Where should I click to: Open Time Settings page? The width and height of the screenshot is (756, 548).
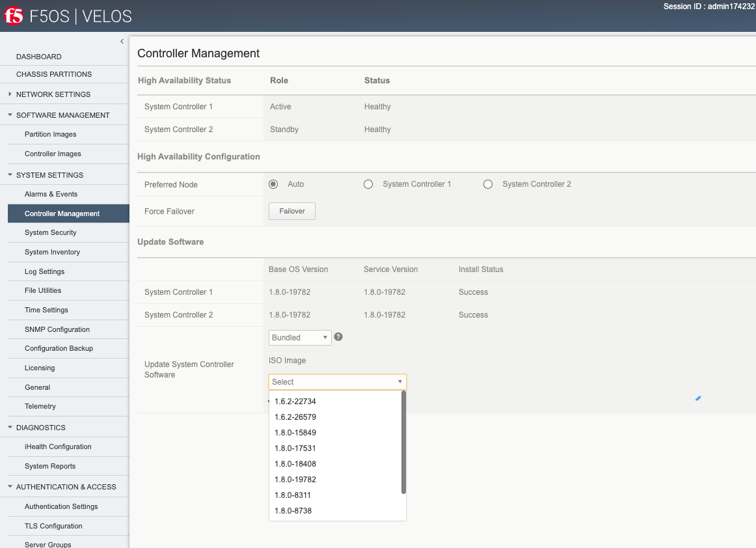tap(46, 310)
